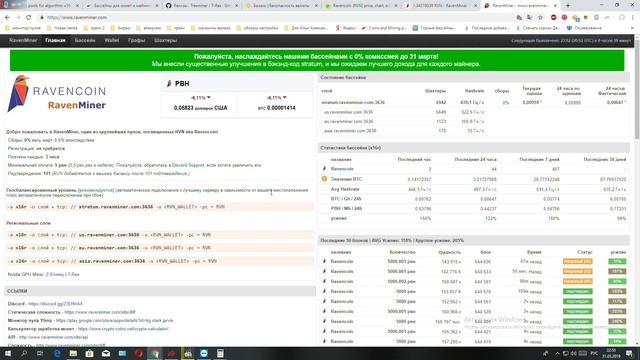Click the [рекомендуется] link
The image size is (640, 360).
point(96,190)
